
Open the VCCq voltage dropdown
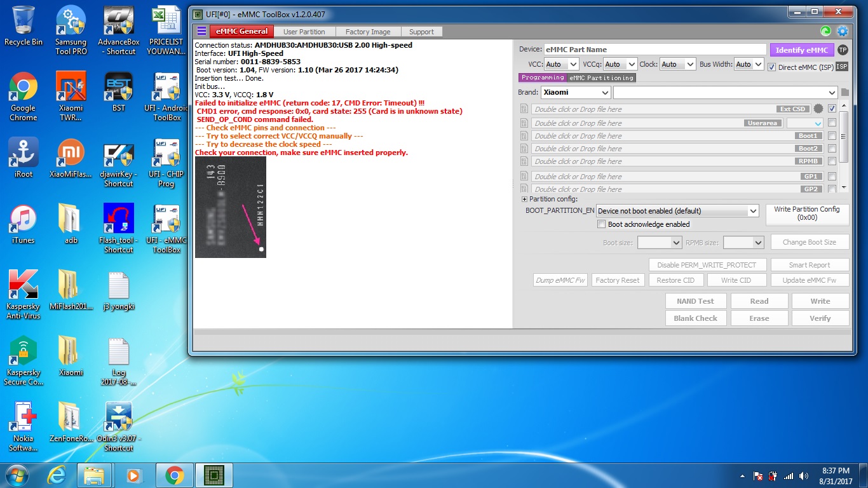(x=620, y=64)
